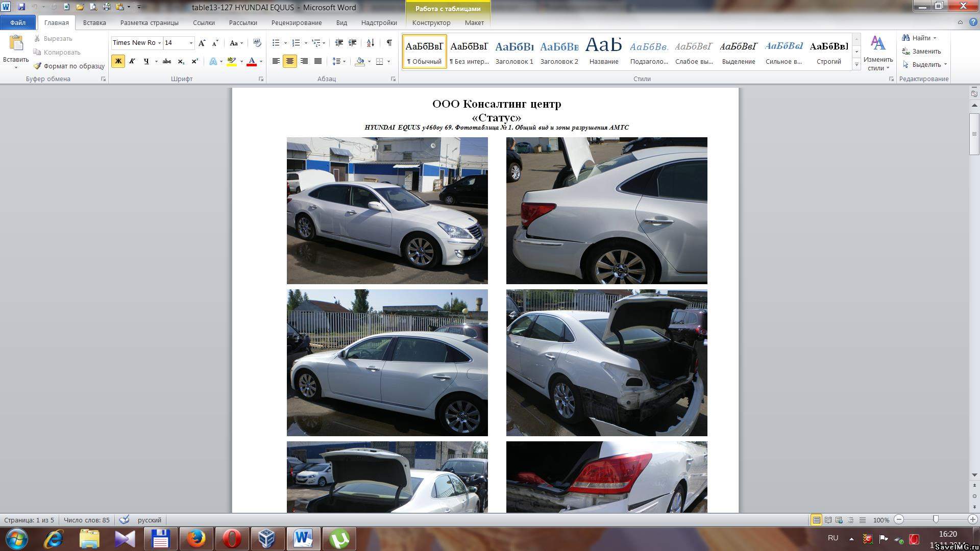
Task: Toggle center alignment
Action: pos(290,61)
